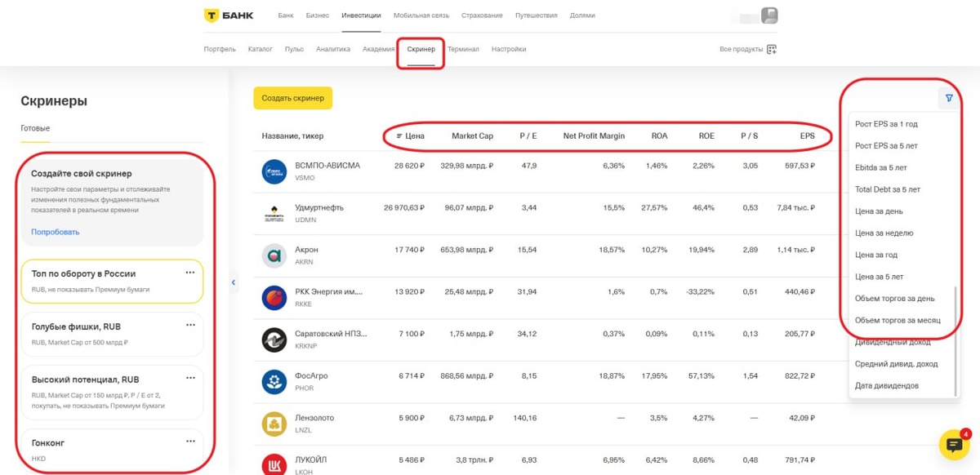
Task: Open the Мобильная связь menu item
Action: tap(421, 16)
